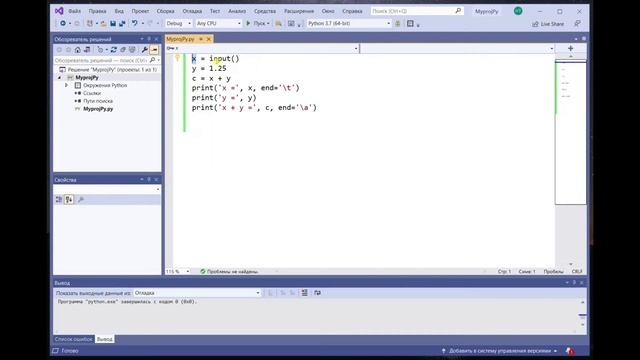Click the Python environment icon next to the interpreter dropdown

pos(398,24)
